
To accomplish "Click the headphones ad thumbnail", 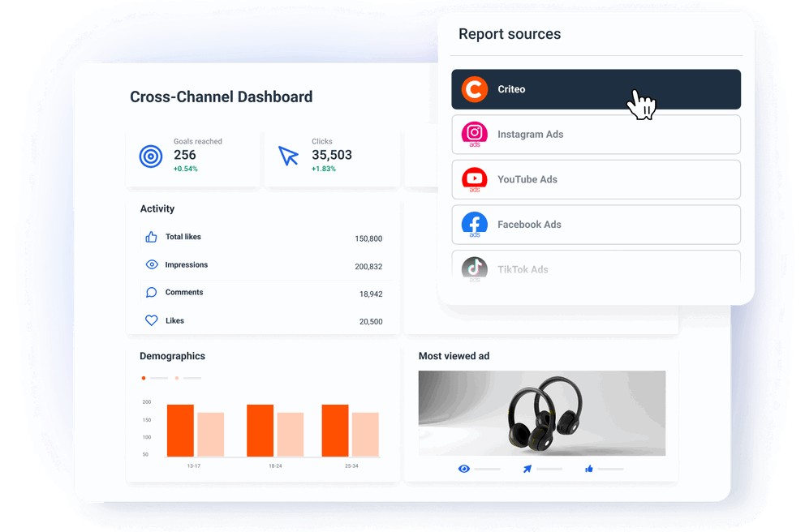I will [541, 413].
